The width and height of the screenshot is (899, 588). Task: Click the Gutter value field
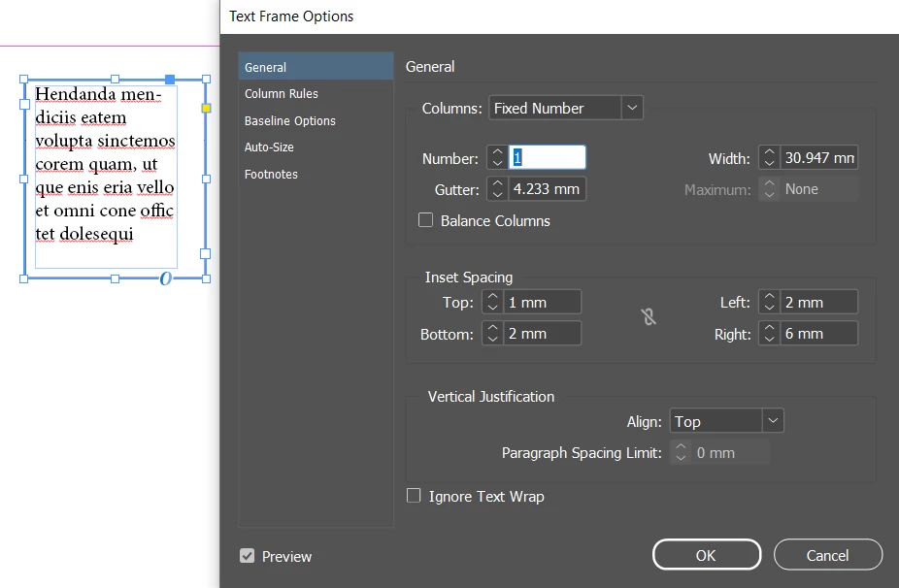547,189
